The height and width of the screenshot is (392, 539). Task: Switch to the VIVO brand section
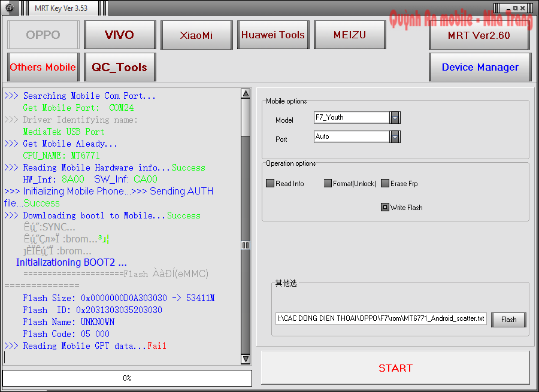[x=120, y=35]
